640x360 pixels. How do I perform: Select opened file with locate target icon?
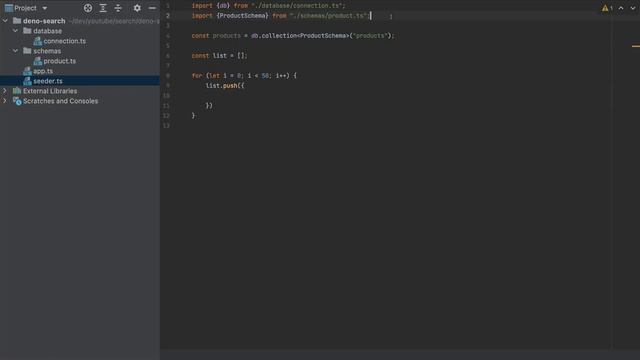[x=88, y=8]
